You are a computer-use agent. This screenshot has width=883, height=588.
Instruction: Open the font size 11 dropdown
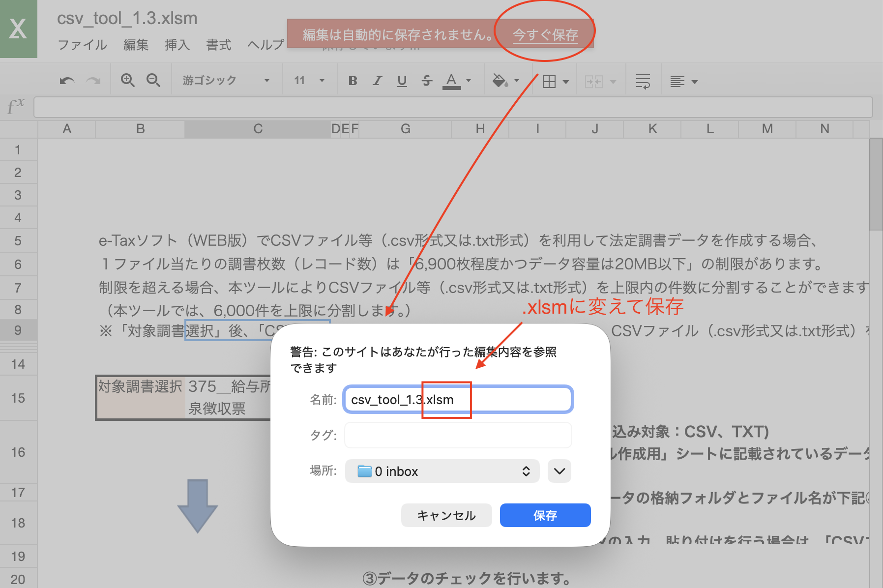click(x=309, y=81)
